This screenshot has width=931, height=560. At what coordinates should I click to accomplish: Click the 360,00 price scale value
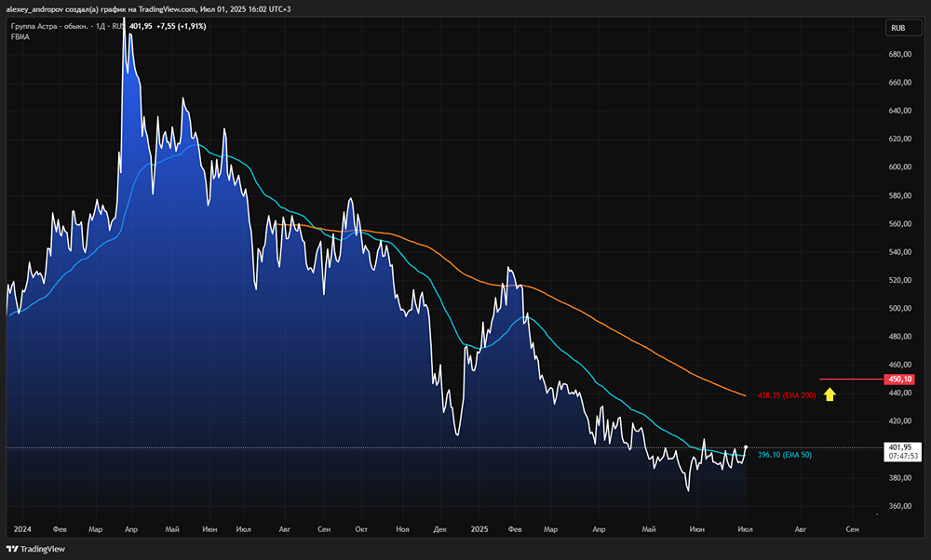[x=900, y=506]
